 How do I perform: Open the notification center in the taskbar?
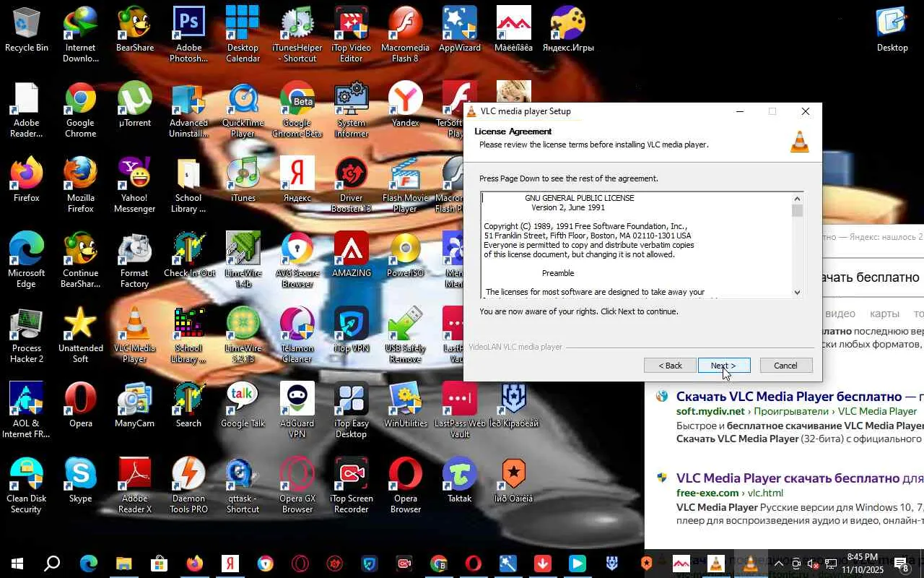tap(902, 564)
